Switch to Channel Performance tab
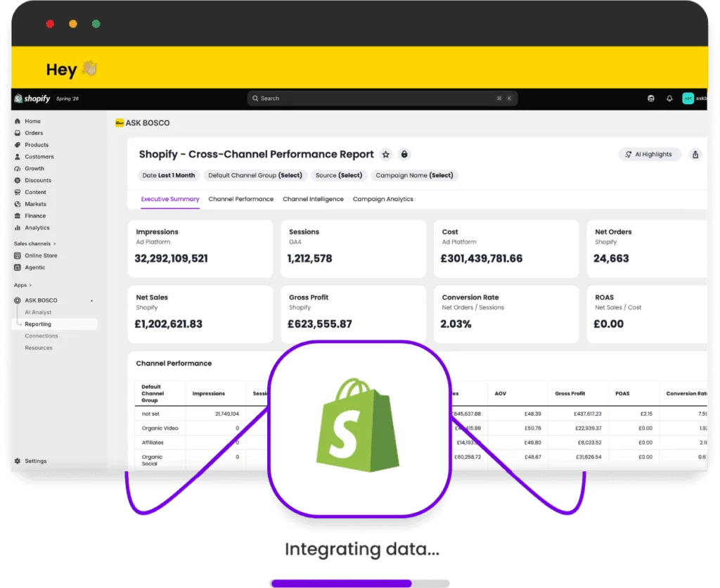Image resolution: width=720 pixels, height=588 pixels. tap(240, 199)
